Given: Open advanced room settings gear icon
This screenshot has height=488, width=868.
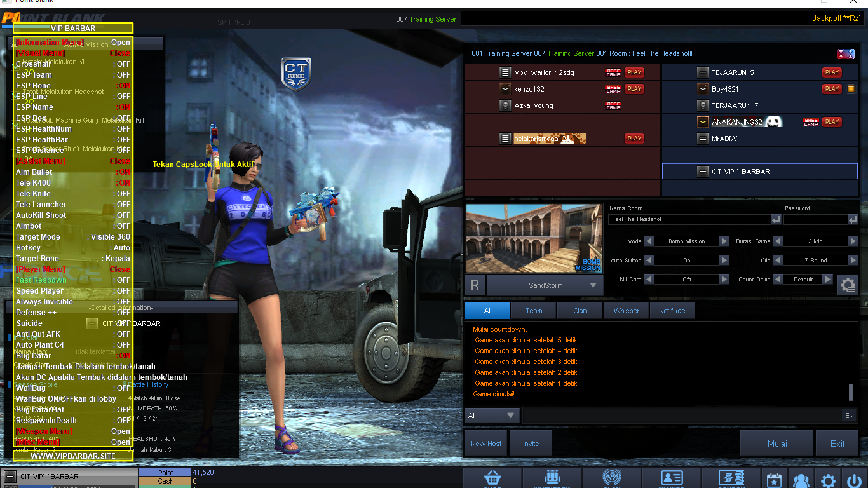Looking at the screenshot, I should tap(848, 285).
